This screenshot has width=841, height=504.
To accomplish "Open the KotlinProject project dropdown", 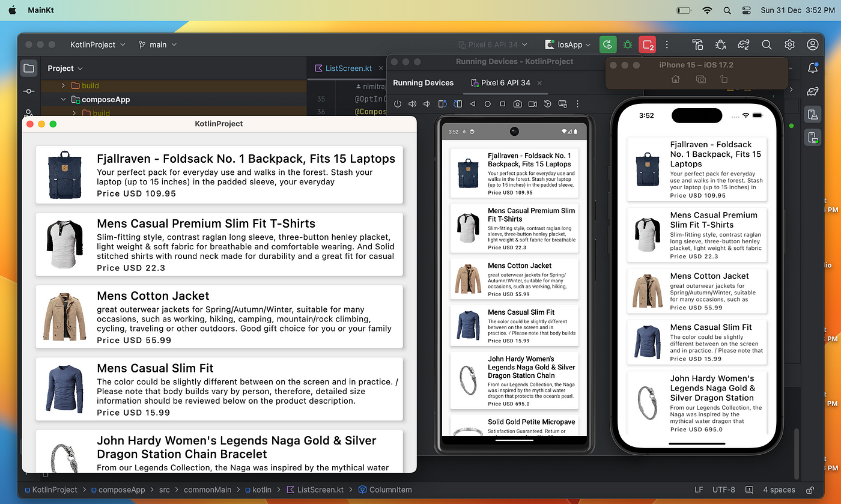I will click(x=97, y=44).
